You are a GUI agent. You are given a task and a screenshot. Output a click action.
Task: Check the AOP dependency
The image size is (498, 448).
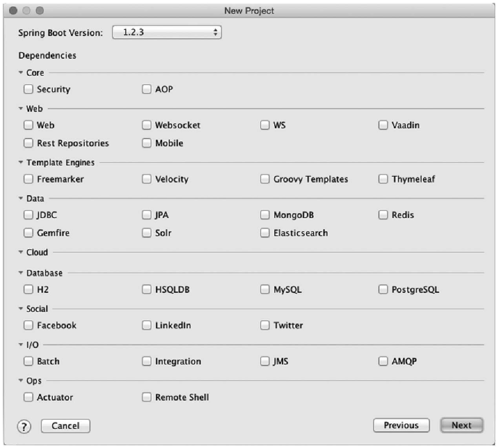pos(147,89)
